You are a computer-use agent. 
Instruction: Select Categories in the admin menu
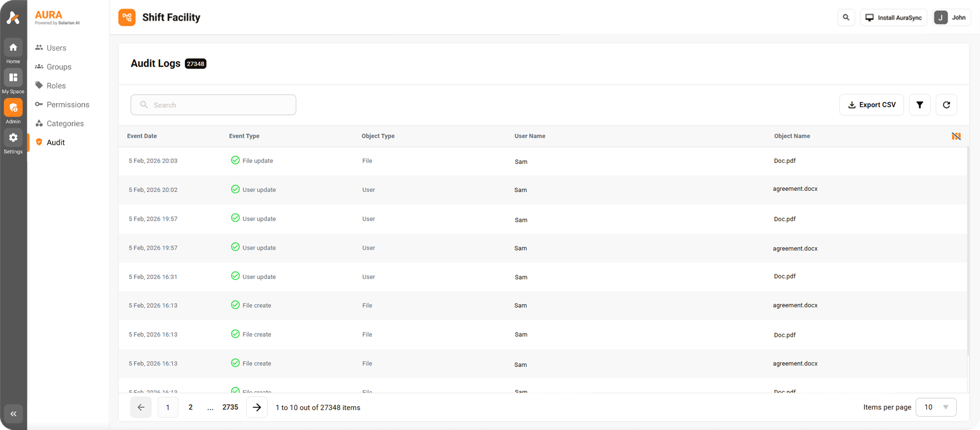tap(65, 124)
